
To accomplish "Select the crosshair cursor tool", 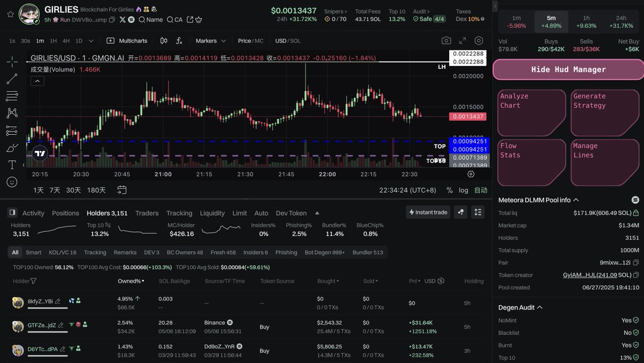I will coord(12,61).
